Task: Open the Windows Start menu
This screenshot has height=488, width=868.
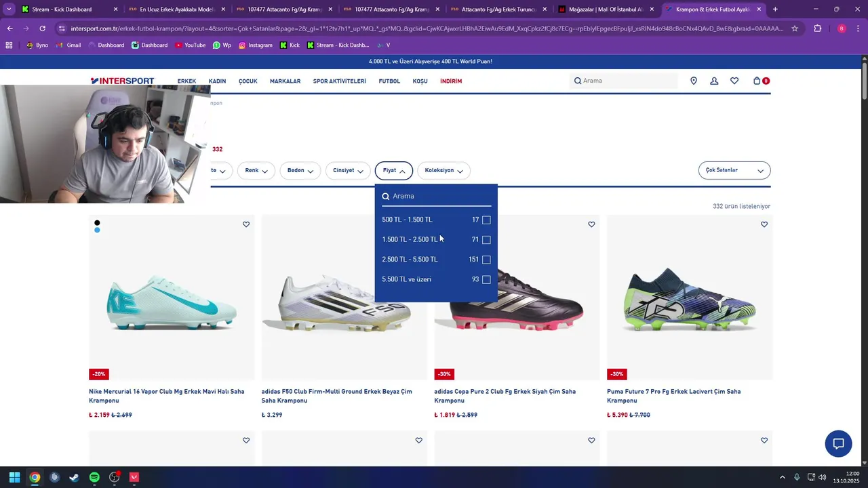Action: coord(14,477)
